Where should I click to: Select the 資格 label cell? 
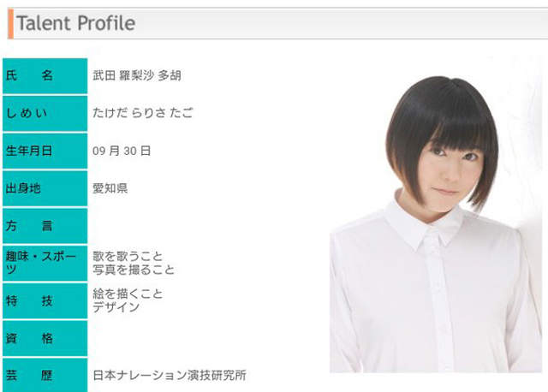(45, 338)
